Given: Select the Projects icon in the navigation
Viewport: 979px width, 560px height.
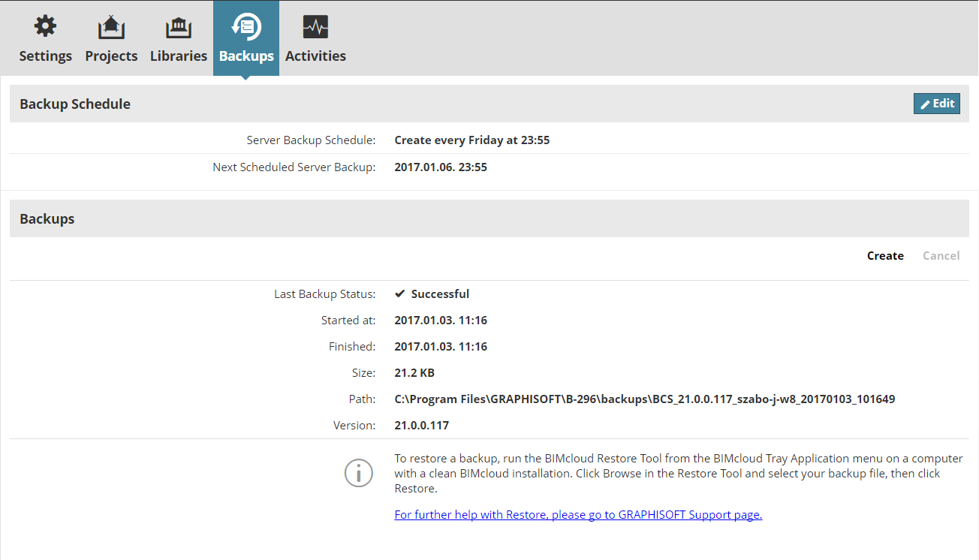Looking at the screenshot, I should click(111, 26).
